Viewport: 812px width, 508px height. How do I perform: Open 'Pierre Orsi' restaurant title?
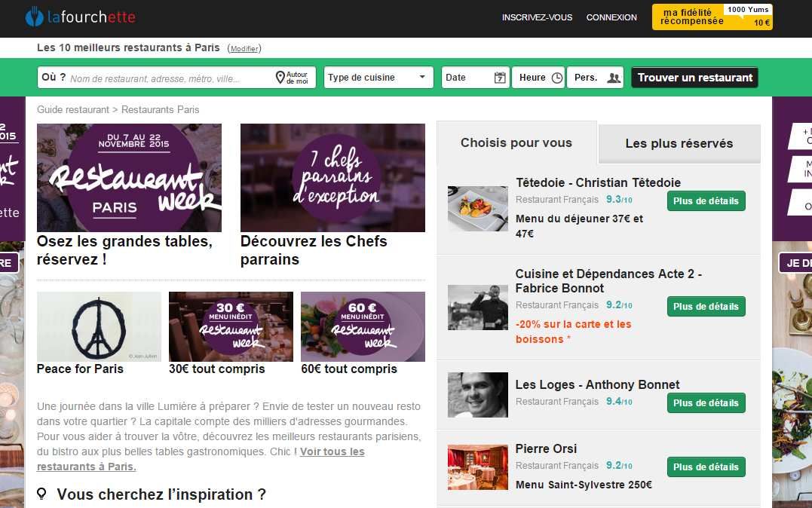click(x=546, y=449)
